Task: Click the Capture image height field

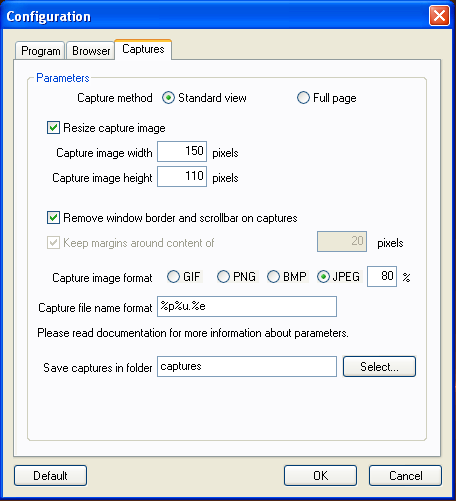Action: (x=182, y=177)
